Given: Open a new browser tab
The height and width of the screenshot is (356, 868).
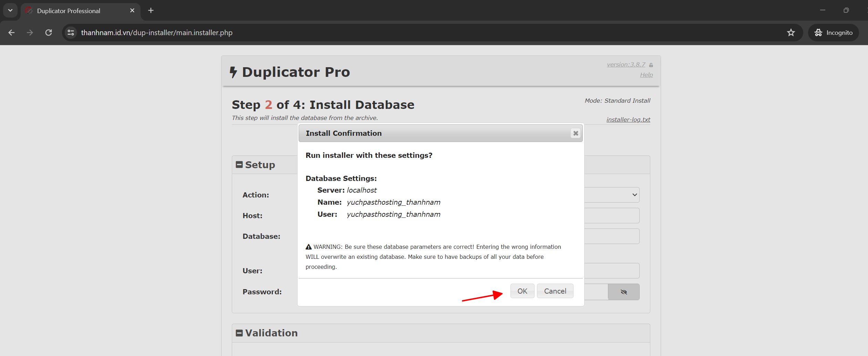Looking at the screenshot, I should [x=151, y=11].
